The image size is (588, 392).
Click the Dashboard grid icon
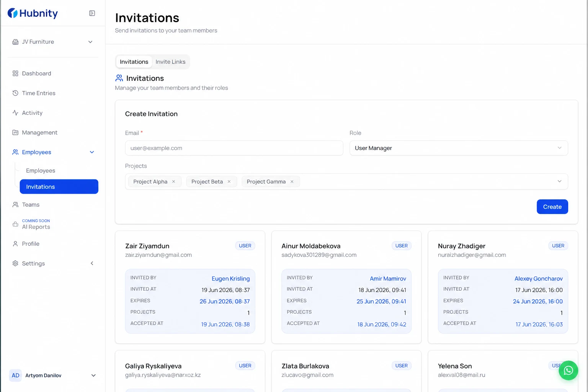click(15, 73)
